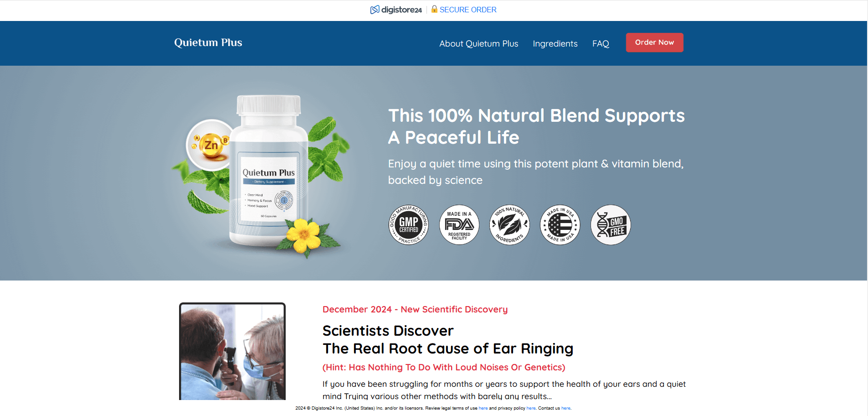
Task: Click the red Order Now button
Action: (x=654, y=42)
